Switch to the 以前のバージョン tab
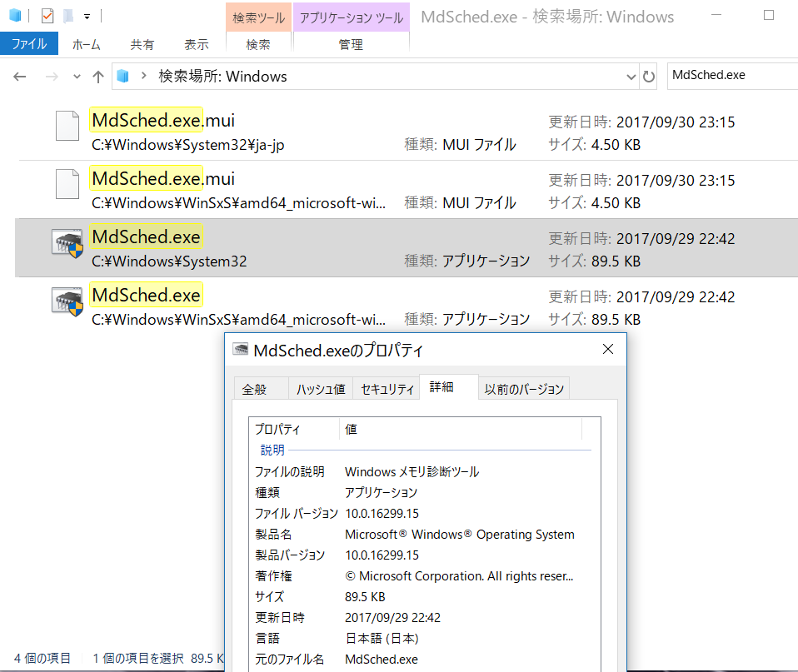 coord(524,389)
